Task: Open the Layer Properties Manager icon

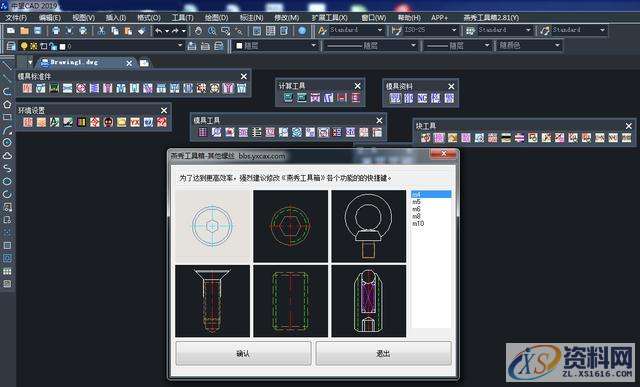Action: [x=11, y=46]
